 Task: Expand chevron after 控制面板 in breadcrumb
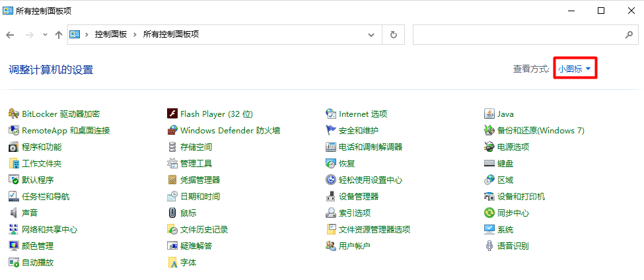135,34
